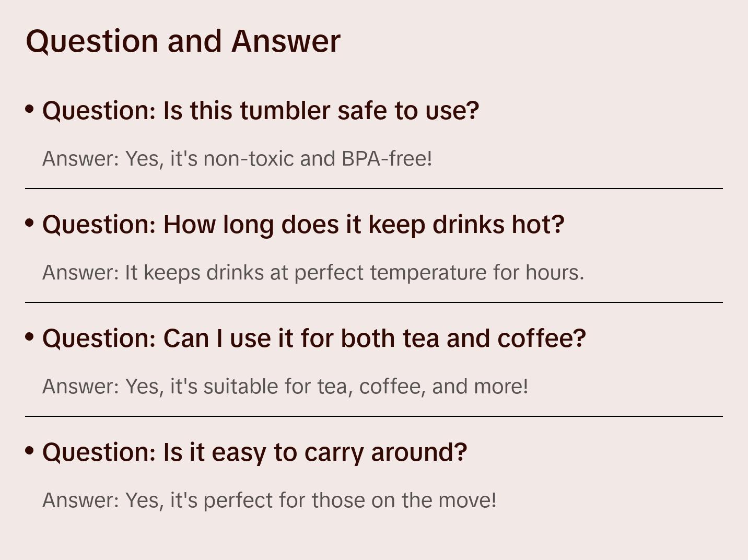Screen dimensions: 748x560
Task: Select the question about tumbler safety
Action: click(260, 111)
